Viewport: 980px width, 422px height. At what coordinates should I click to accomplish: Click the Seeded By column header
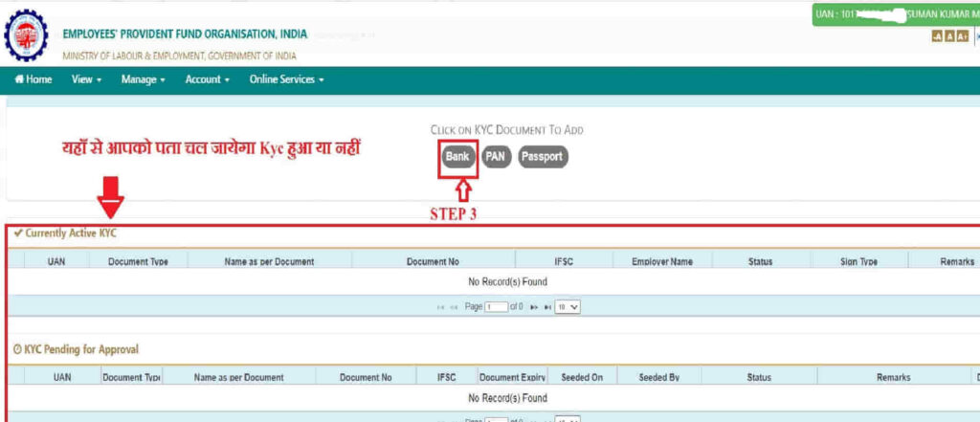(658, 378)
